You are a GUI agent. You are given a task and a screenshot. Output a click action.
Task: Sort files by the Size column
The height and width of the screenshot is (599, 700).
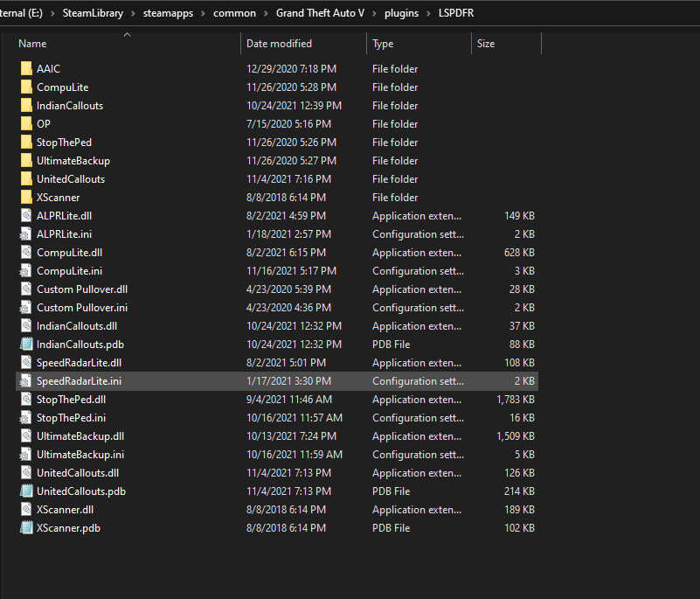tap(486, 44)
